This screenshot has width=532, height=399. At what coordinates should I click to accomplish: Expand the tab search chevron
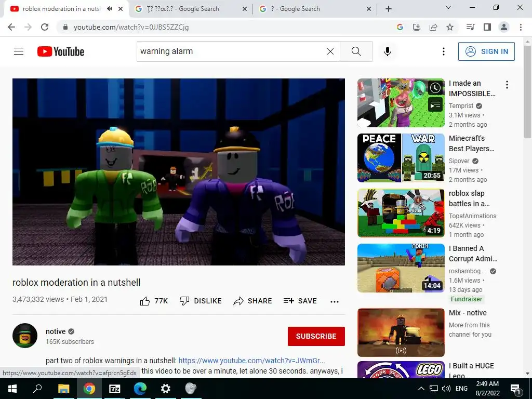click(x=448, y=7)
